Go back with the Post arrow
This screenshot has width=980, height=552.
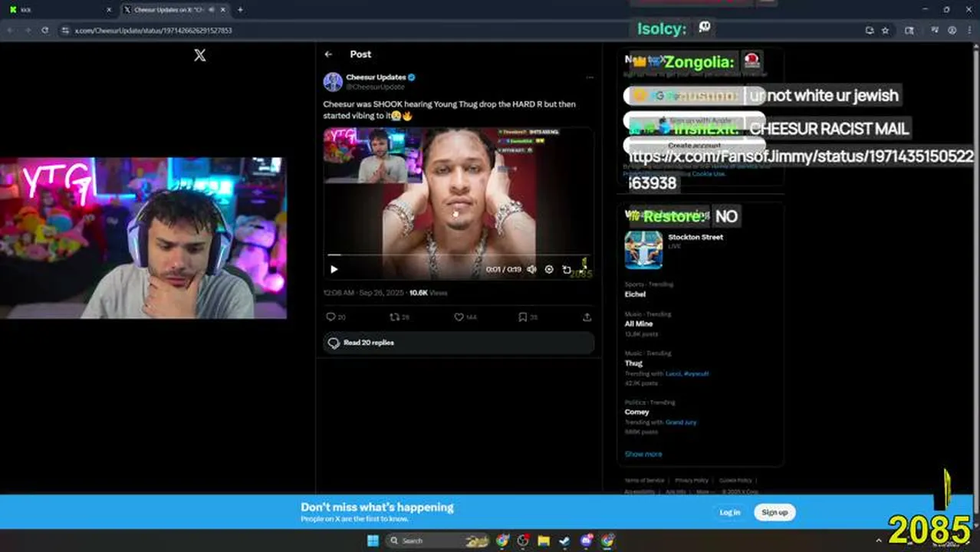[328, 54]
